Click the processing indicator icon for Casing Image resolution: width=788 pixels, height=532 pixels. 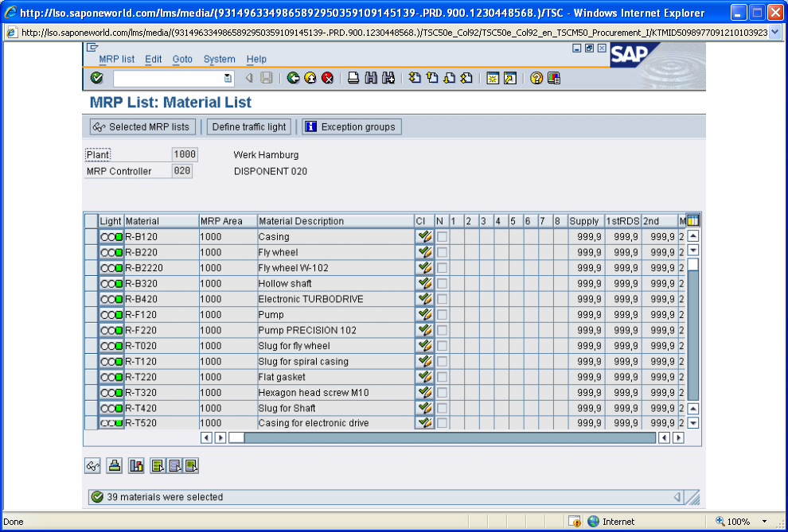click(425, 236)
